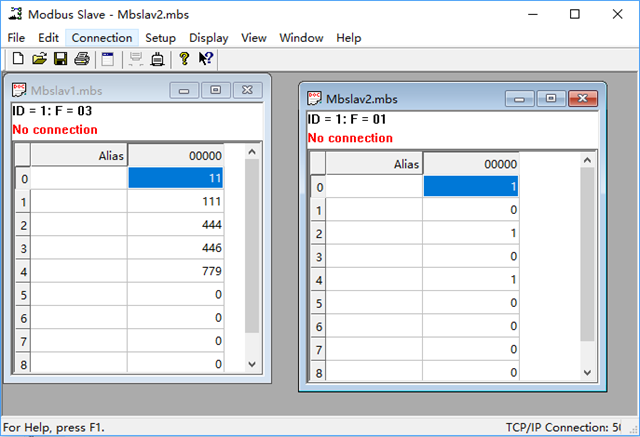Click the 00000 column header in Mbslav1
Image resolution: width=640 pixels, height=437 pixels.
[x=177, y=155]
